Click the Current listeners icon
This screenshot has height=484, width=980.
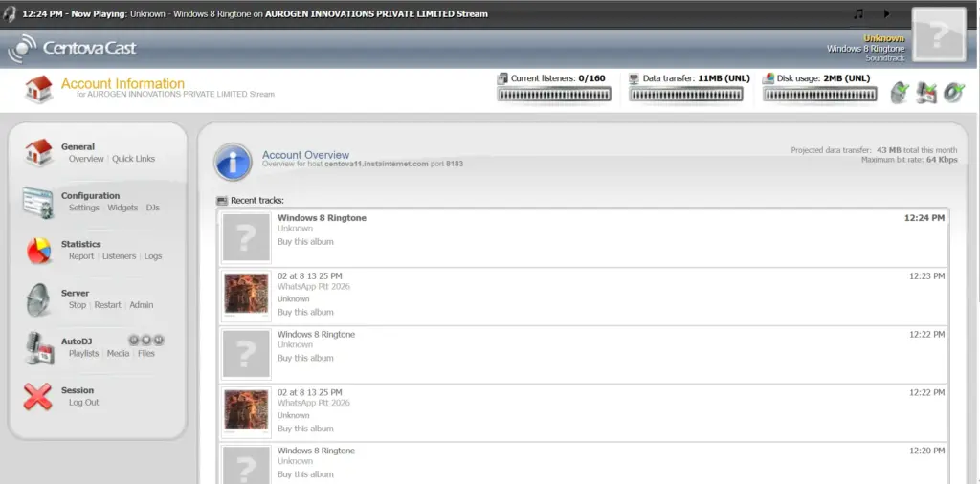(502, 78)
